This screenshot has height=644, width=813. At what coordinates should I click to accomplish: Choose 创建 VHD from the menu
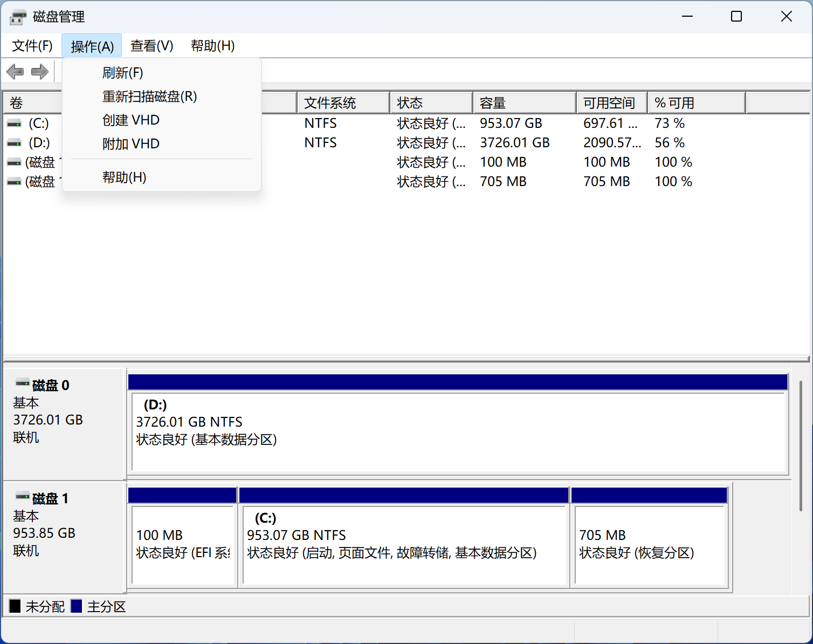131,120
